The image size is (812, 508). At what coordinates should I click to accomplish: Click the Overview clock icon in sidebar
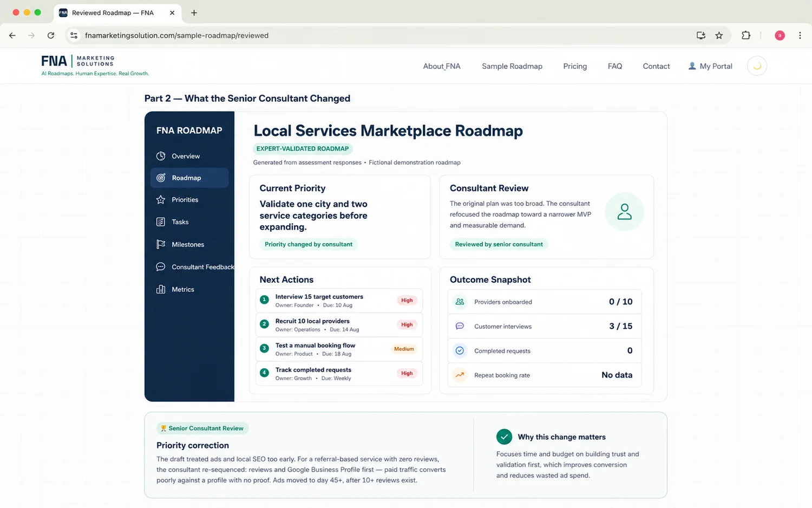click(161, 156)
